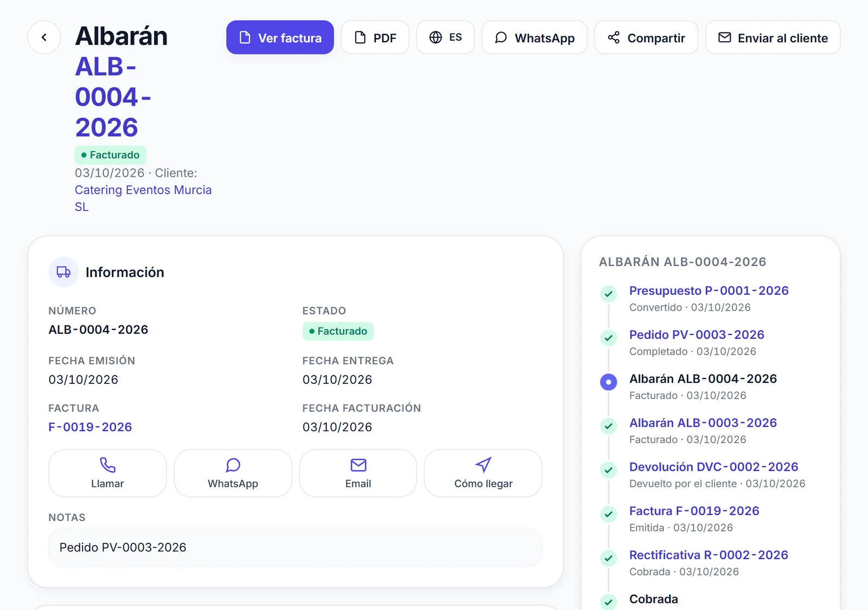Click the check marker beside Albarán ALB-0003-2026

[609, 426]
